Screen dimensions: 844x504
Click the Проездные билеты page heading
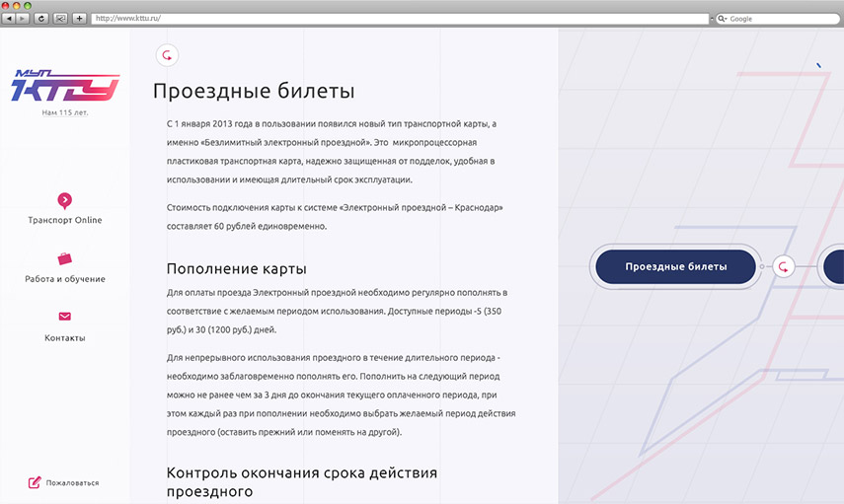254,91
